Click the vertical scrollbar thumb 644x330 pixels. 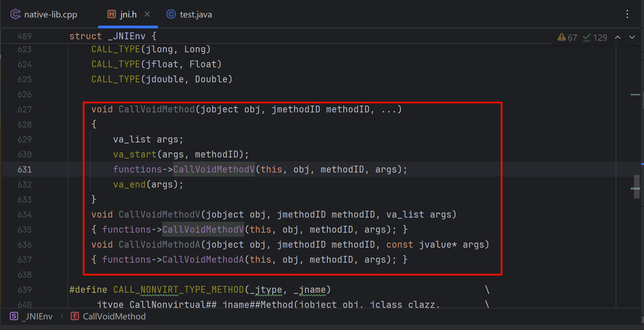coord(636,187)
